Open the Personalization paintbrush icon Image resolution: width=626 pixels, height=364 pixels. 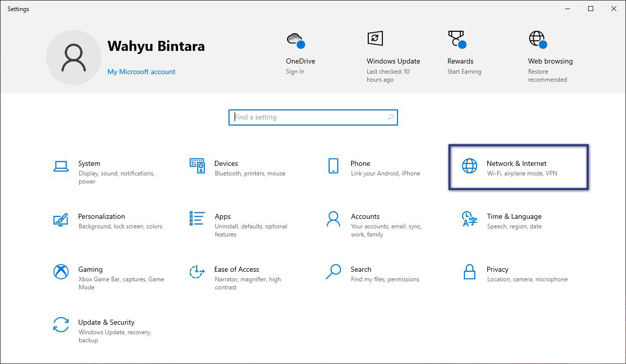(x=61, y=219)
